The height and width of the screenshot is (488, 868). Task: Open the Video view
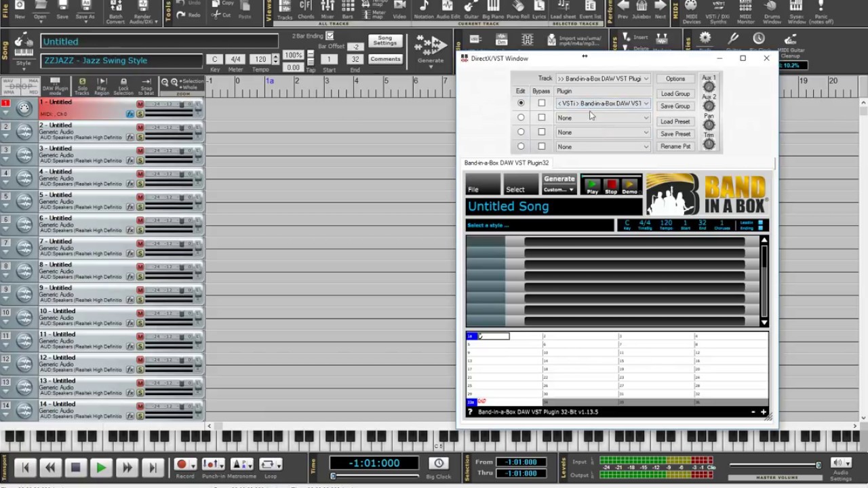(x=400, y=9)
